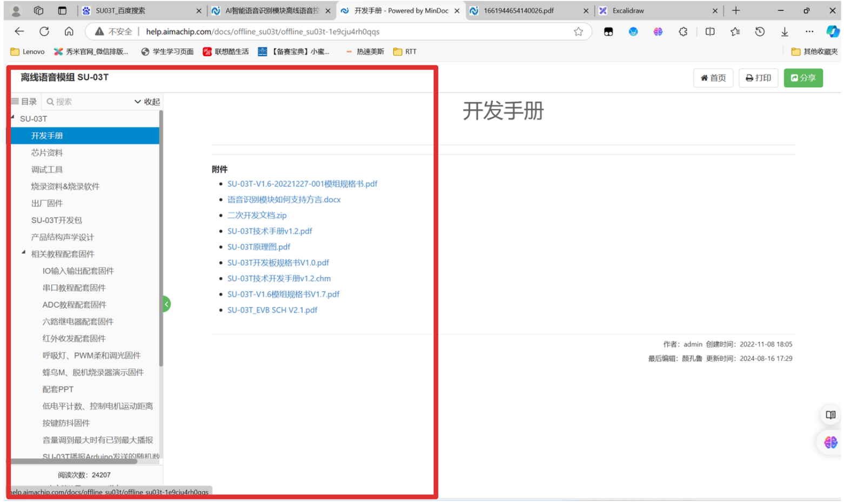Open 其他收藏夹 bookmarks folder
The image size is (844, 504).
click(814, 51)
